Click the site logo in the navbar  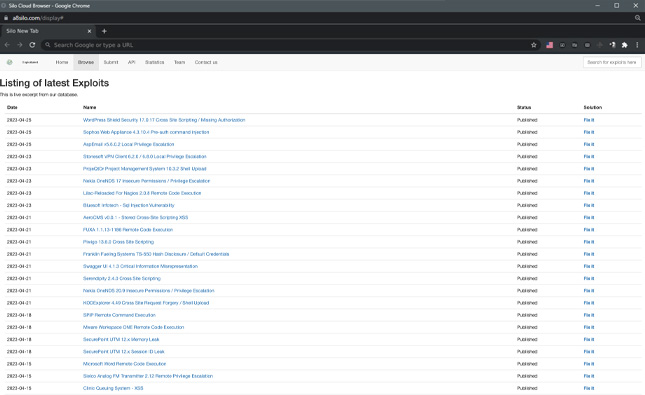(9, 62)
